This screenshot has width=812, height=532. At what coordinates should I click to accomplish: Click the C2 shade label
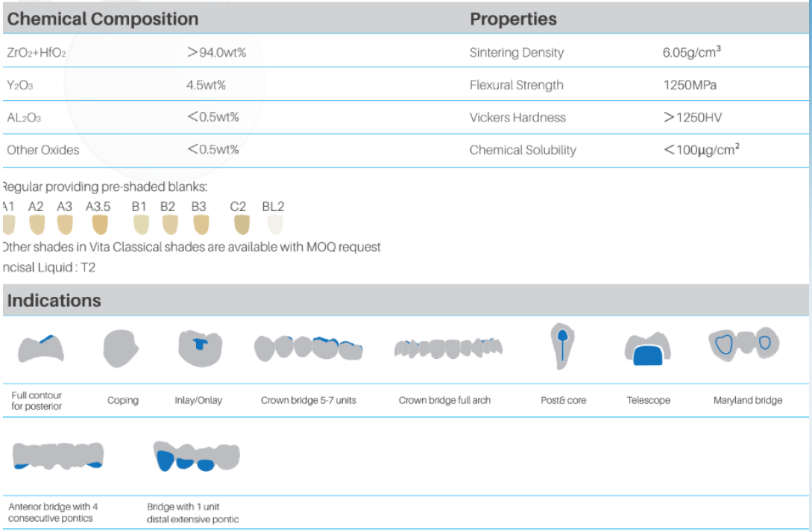(x=238, y=207)
